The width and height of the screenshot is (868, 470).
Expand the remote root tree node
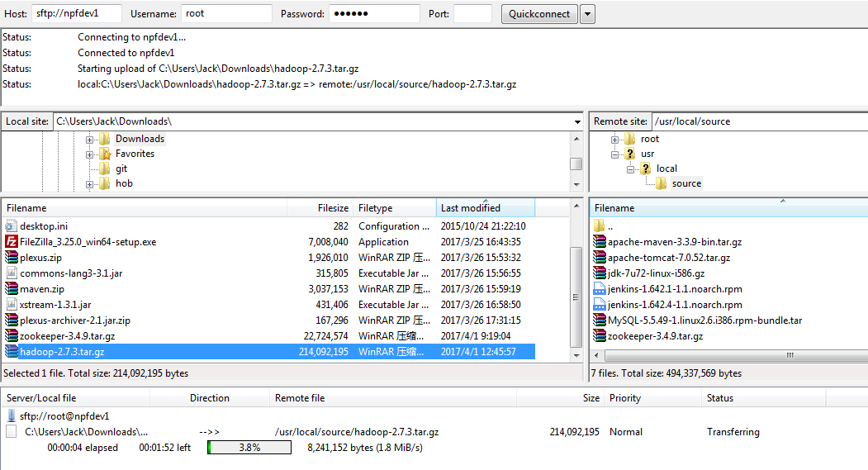[x=614, y=140]
